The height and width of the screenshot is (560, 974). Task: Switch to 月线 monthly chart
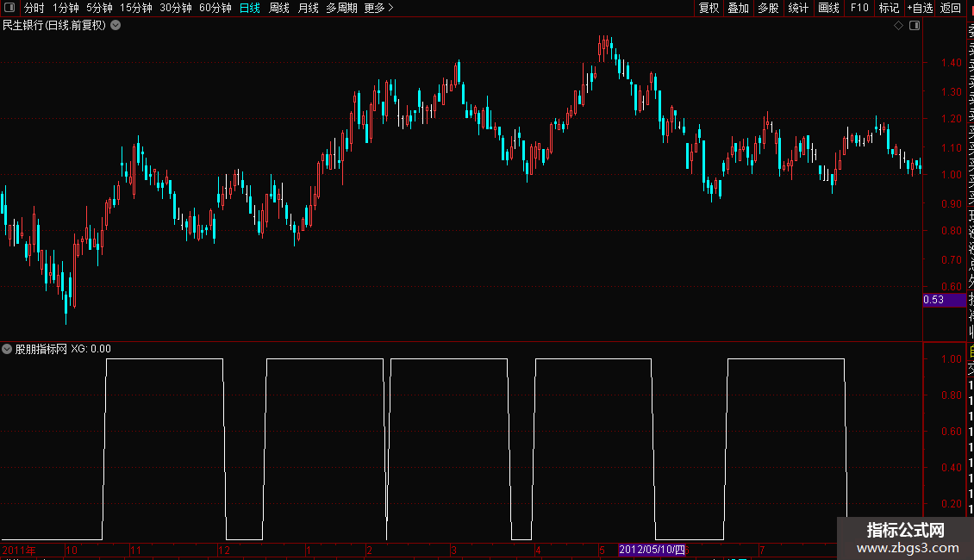308,8
